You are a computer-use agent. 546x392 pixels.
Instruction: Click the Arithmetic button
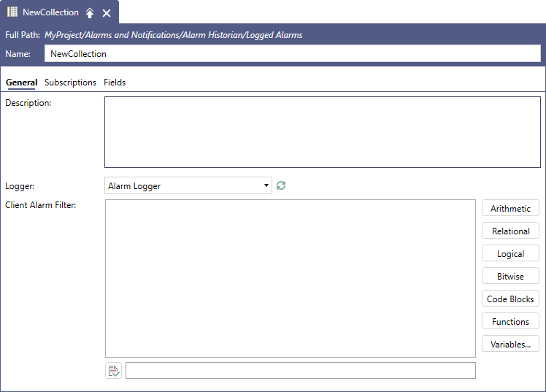510,208
